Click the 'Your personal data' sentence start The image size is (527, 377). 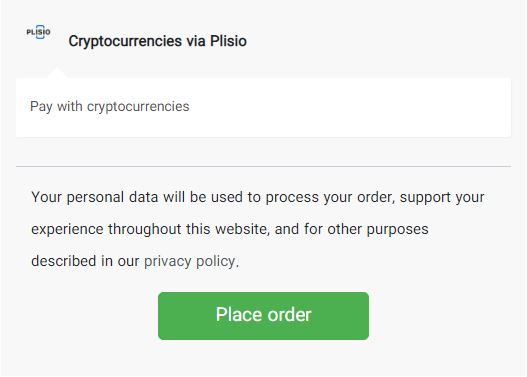click(x=94, y=197)
